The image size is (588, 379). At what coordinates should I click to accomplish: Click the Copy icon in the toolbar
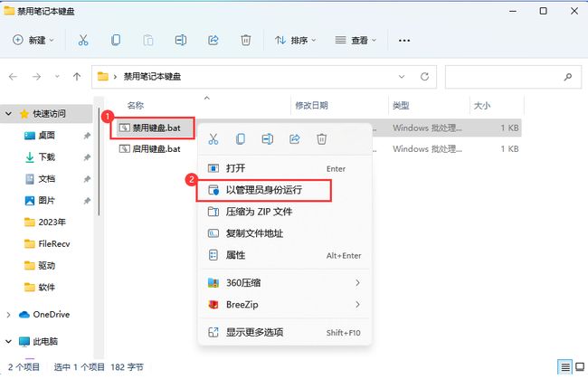(116, 40)
